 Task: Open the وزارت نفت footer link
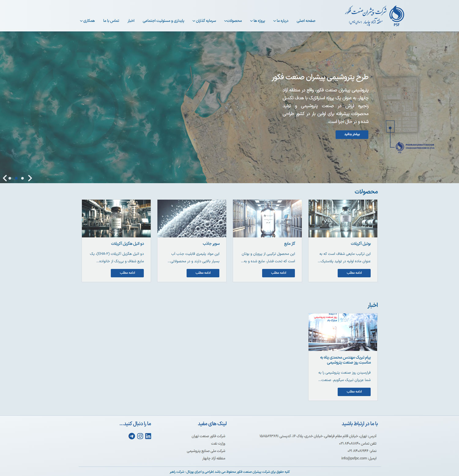[218, 444]
